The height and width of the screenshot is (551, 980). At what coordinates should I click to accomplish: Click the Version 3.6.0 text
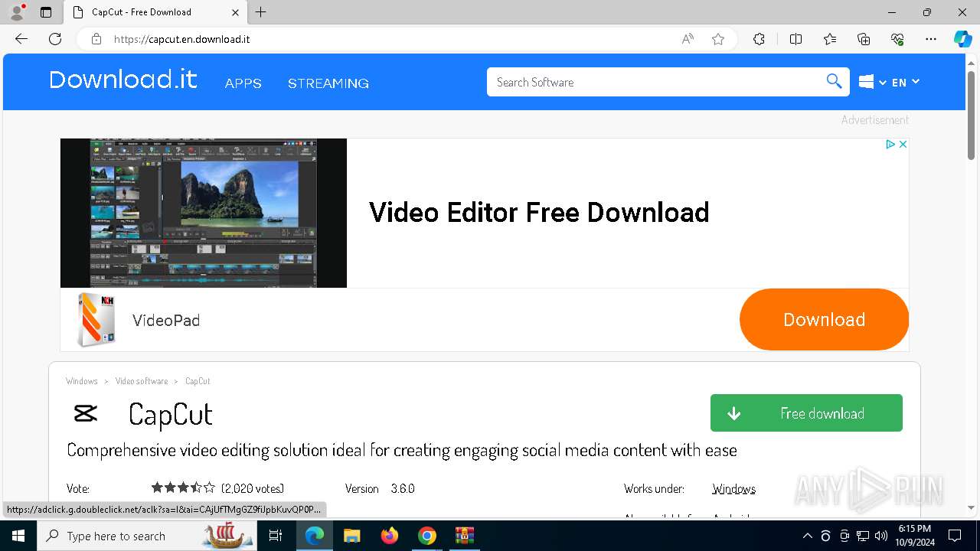pyautogui.click(x=380, y=488)
